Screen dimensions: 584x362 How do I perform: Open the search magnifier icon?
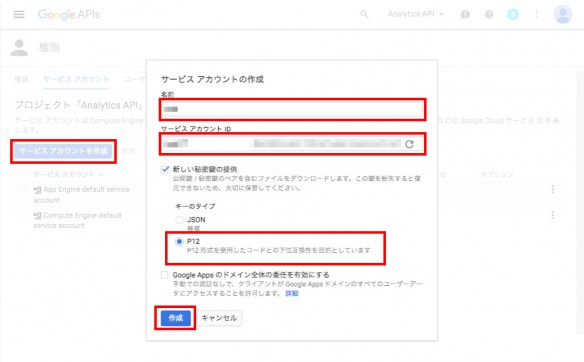pos(364,14)
